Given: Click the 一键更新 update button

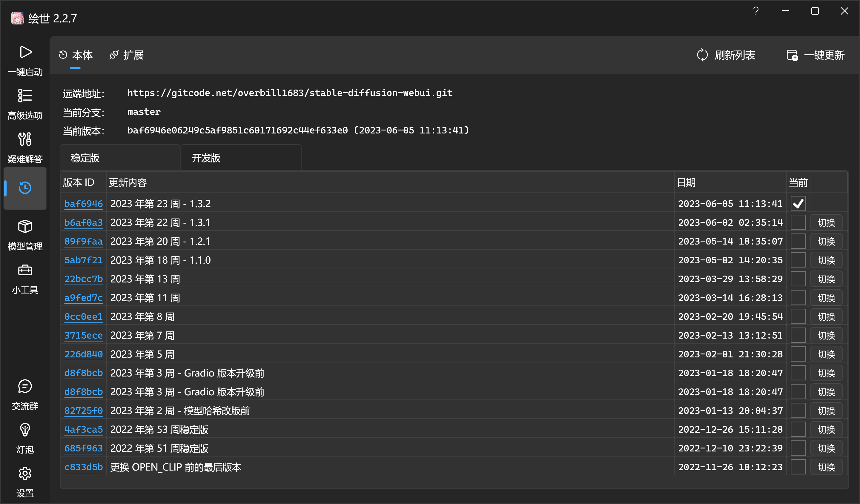Looking at the screenshot, I should click(815, 55).
